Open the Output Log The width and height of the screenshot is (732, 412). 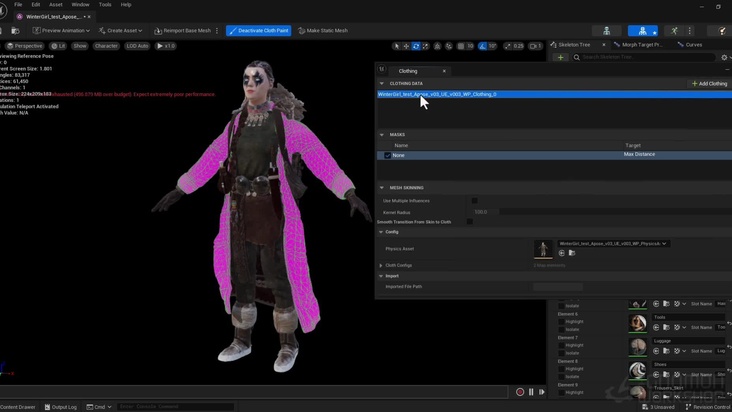pyautogui.click(x=61, y=407)
